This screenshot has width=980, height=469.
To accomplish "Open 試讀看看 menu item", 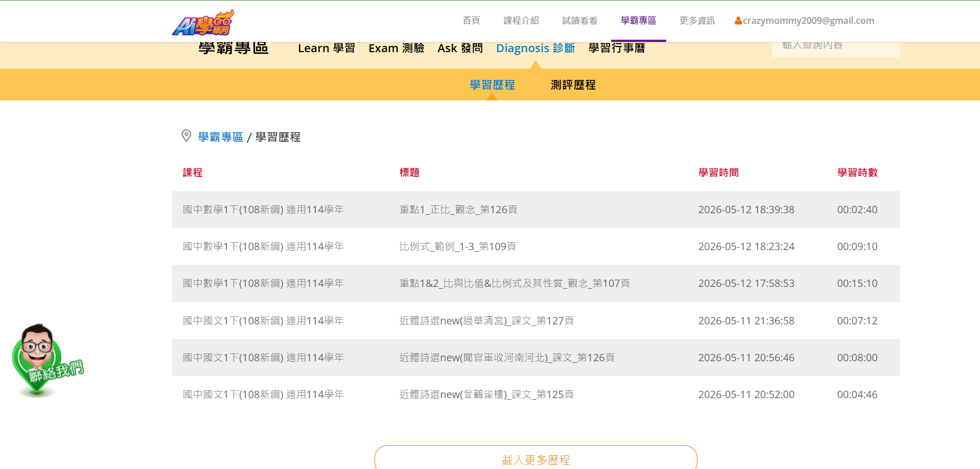I will coord(579,20).
